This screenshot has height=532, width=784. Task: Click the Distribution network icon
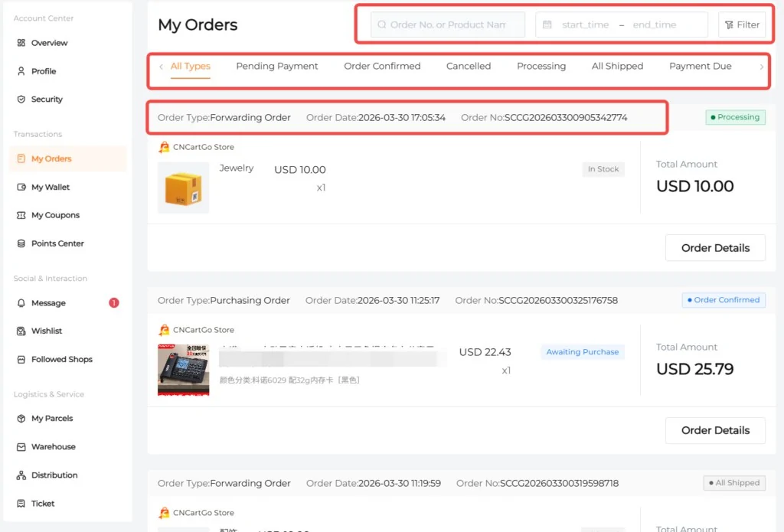point(21,475)
